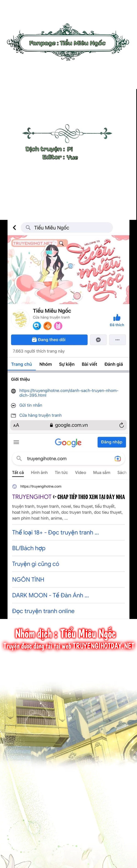Image resolution: width=137 pixels, height=868 pixels.
Task: Select the Bài viết tab
Action: 89,364
